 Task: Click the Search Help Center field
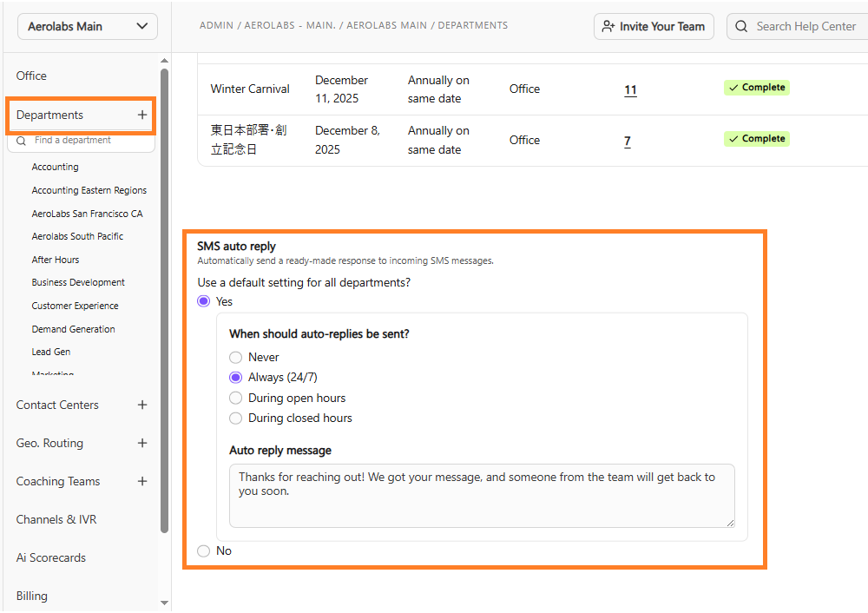click(798, 27)
